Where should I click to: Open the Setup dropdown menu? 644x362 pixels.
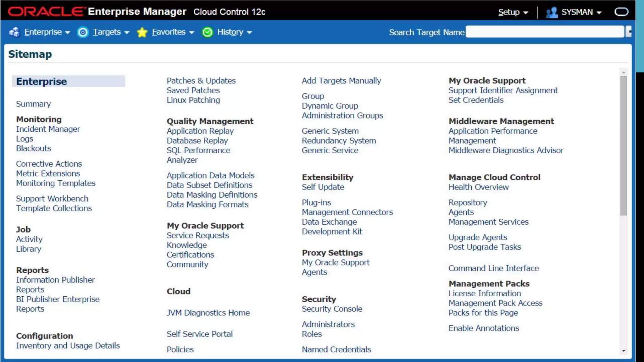pyautogui.click(x=513, y=12)
